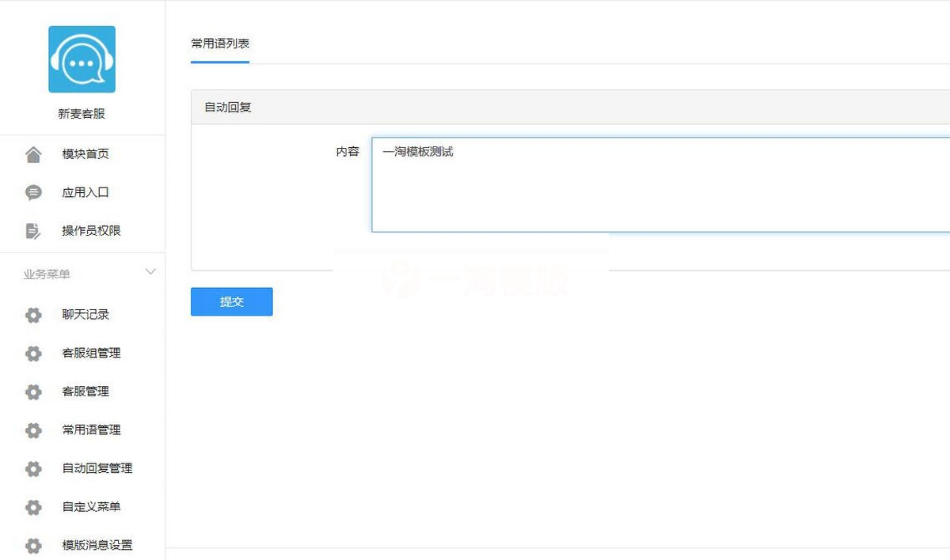Viewport: 950px width, 560px height.
Task: Click the chevron arrow next to 业务菜单
Action: (150, 271)
